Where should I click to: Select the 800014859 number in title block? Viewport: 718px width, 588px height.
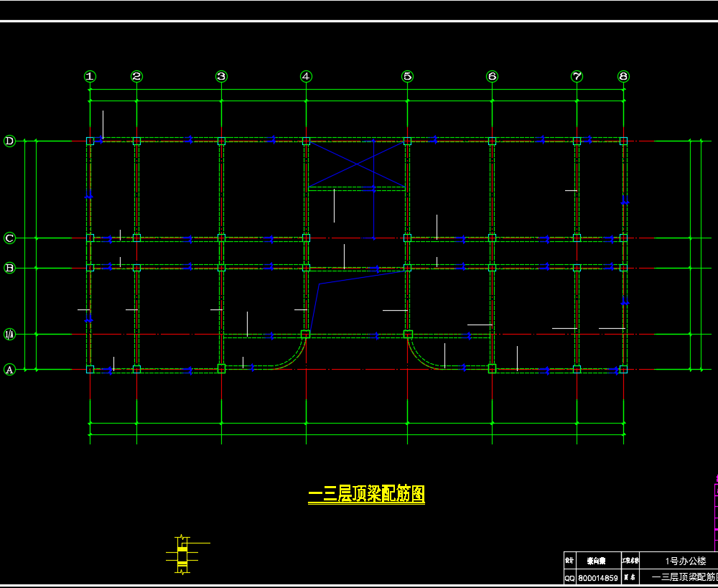coord(598,578)
